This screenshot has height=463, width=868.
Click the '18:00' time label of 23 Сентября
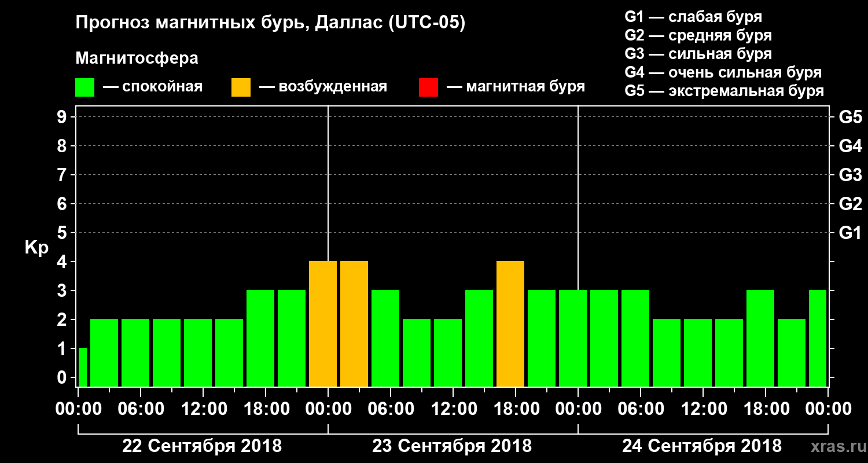point(516,409)
